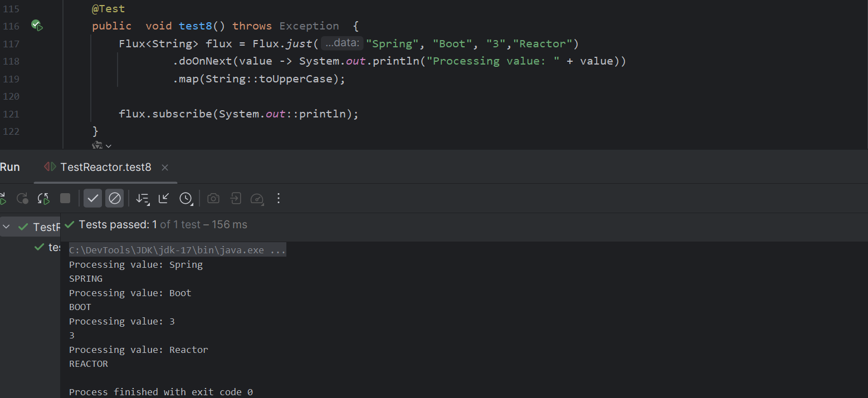Select the TestReactor node in test tree
The width and height of the screenshot is (868, 398).
[x=30, y=227]
